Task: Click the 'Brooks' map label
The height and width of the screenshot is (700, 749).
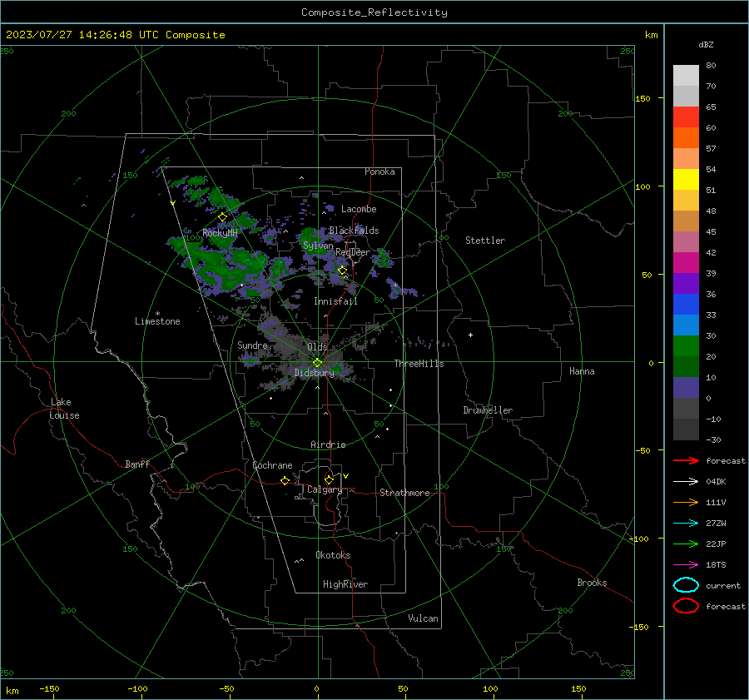Action: (592, 583)
